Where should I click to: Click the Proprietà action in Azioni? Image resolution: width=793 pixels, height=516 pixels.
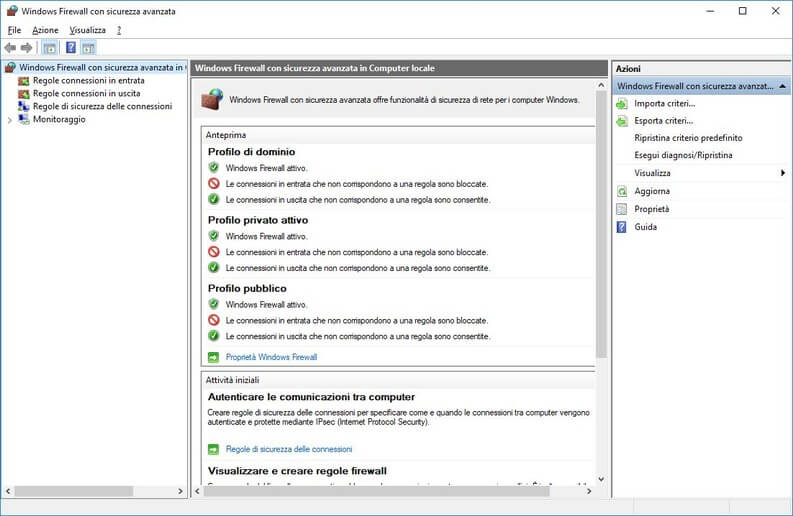coord(651,209)
